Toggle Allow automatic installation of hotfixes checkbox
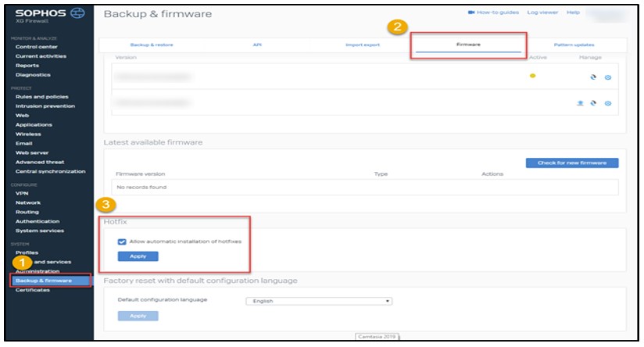644x347 pixels. coord(122,241)
